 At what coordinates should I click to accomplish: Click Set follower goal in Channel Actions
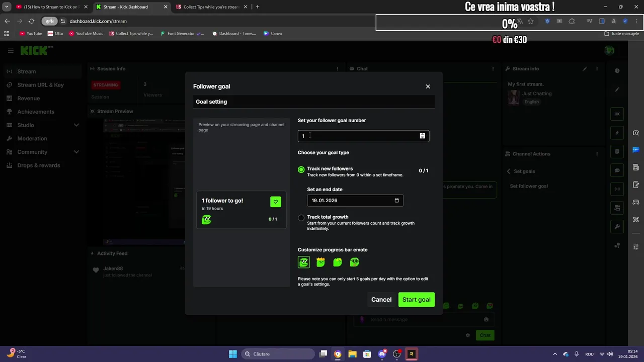pyautogui.click(x=529, y=186)
